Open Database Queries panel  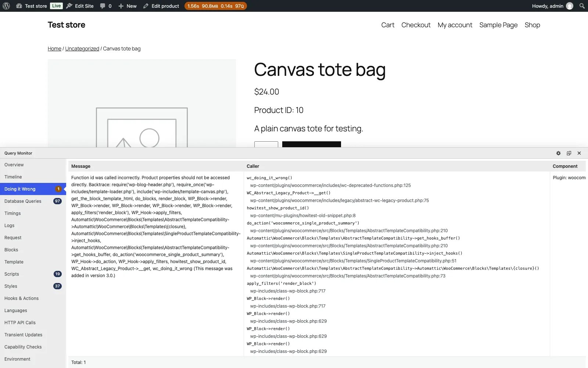coord(33,201)
